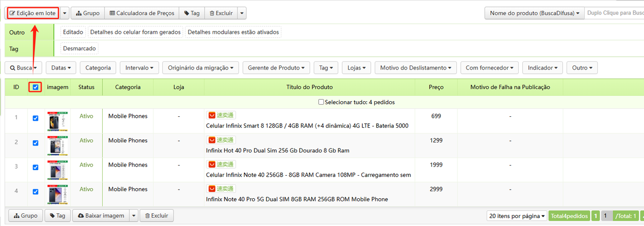Uncheck the Infinix Smart 8 row checkbox
Image resolution: width=644 pixels, height=226 pixels.
coord(35,118)
